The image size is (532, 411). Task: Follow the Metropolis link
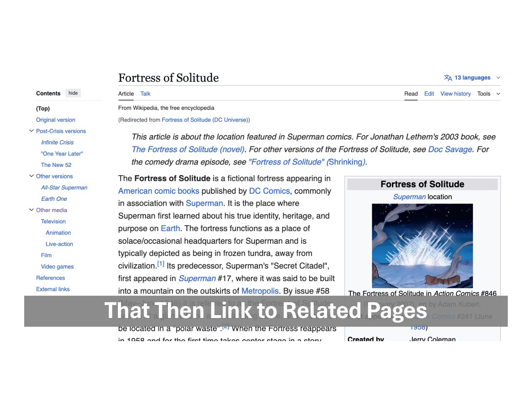coord(260,291)
